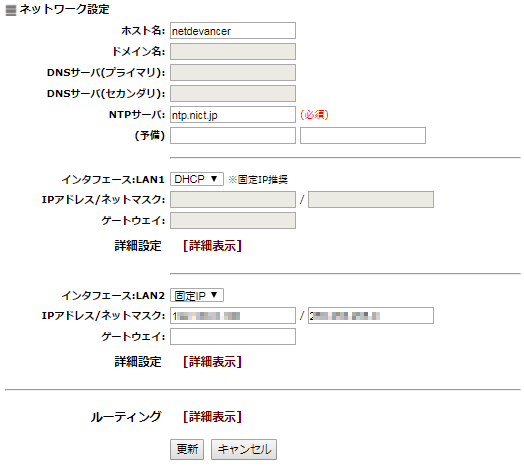Click the ドメイン名 input field
This screenshot has width=524, height=466.
coord(233,52)
